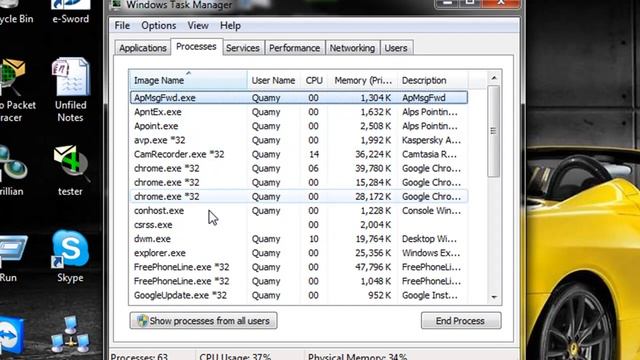Click Show processes from all users button

[203, 321]
